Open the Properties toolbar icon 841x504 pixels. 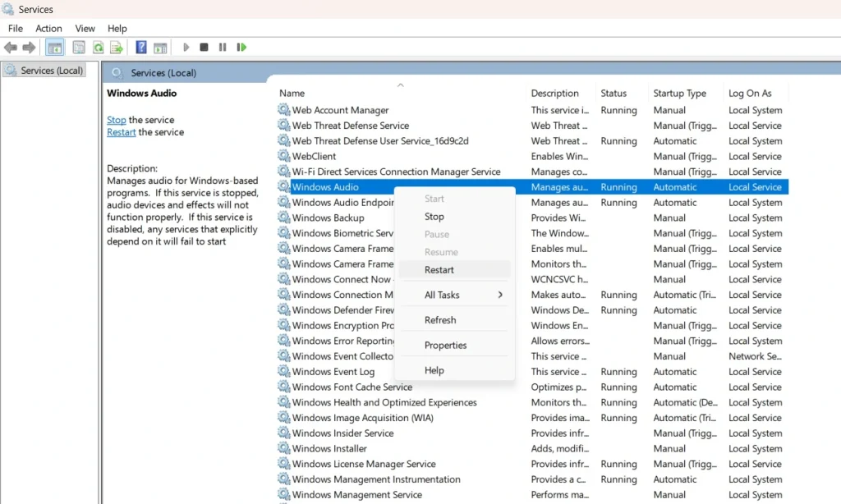[79, 47]
